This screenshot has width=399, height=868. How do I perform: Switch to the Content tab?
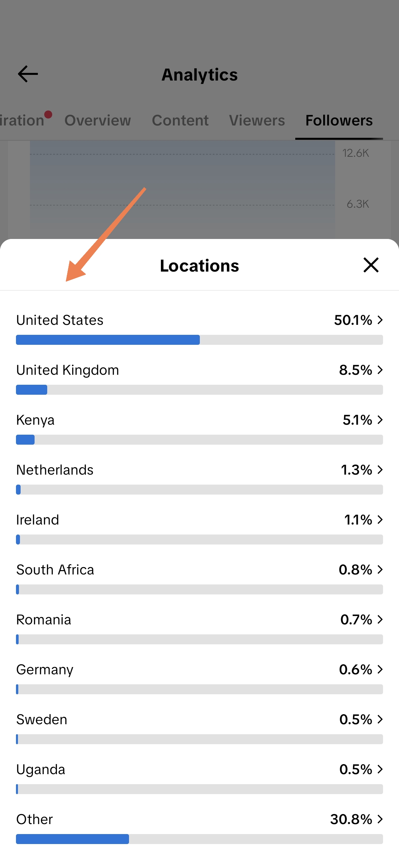pos(180,120)
